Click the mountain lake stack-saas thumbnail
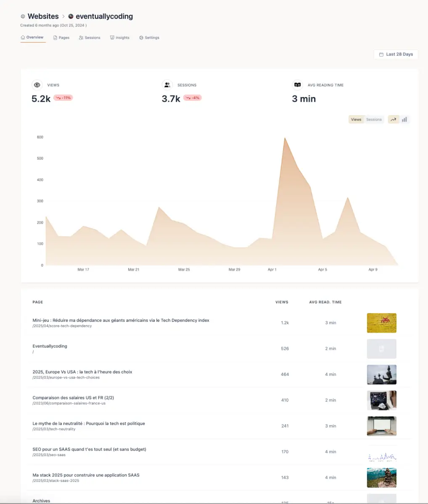428x504 pixels. pos(381,478)
